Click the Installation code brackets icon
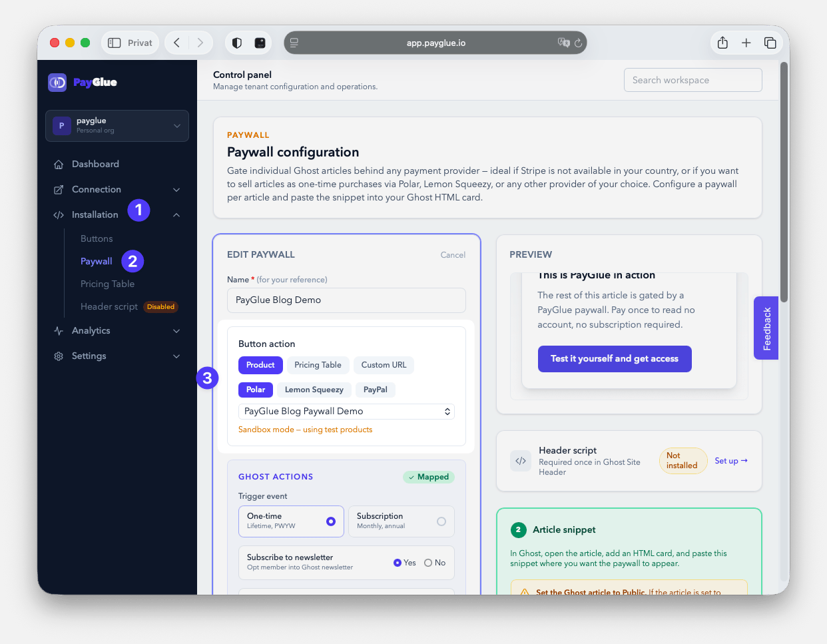The image size is (827, 644). pos(59,215)
